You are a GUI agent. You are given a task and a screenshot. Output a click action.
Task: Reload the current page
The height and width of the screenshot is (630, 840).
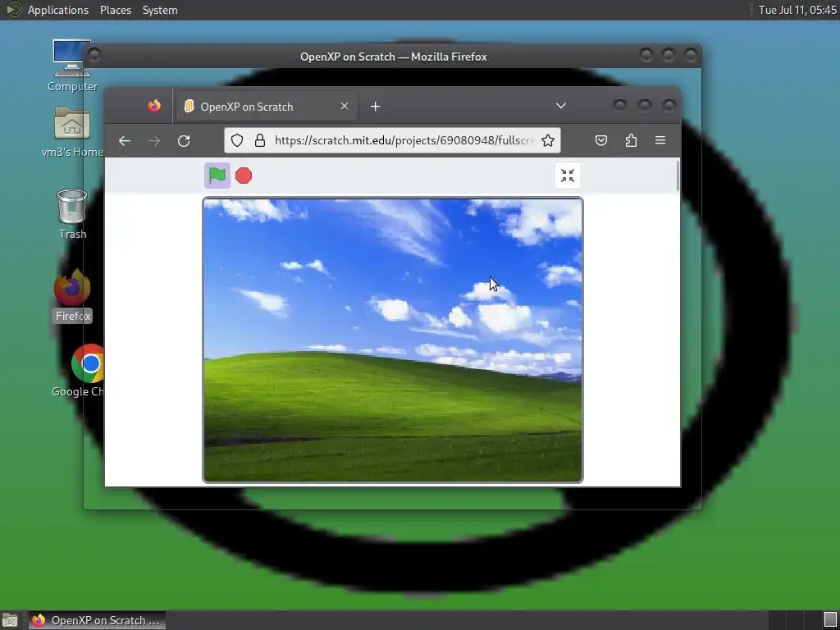[x=184, y=141]
